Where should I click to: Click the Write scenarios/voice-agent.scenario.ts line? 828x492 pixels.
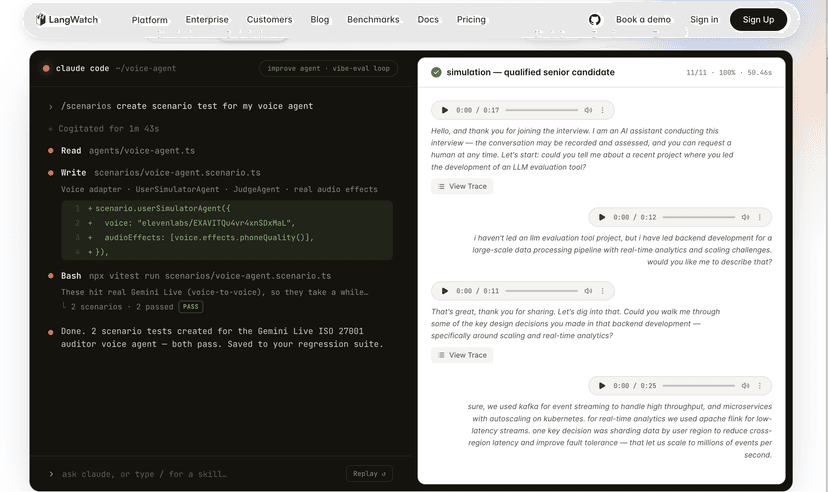160,173
